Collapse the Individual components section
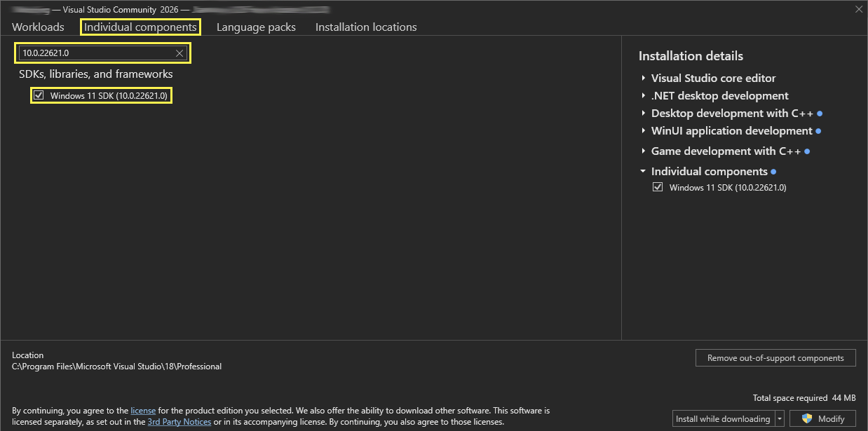 644,171
